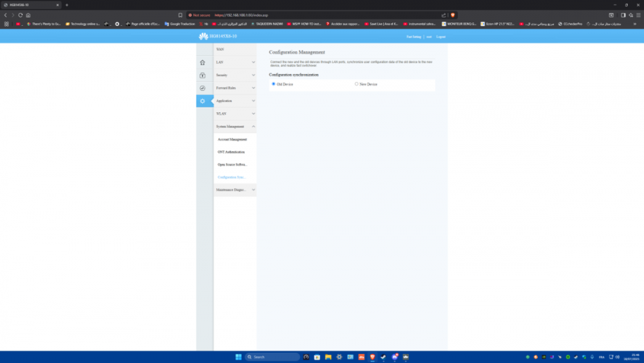Open the gear-shaped advanced settings sidebar icon
644x363 pixels.
(x=203, y=101)
